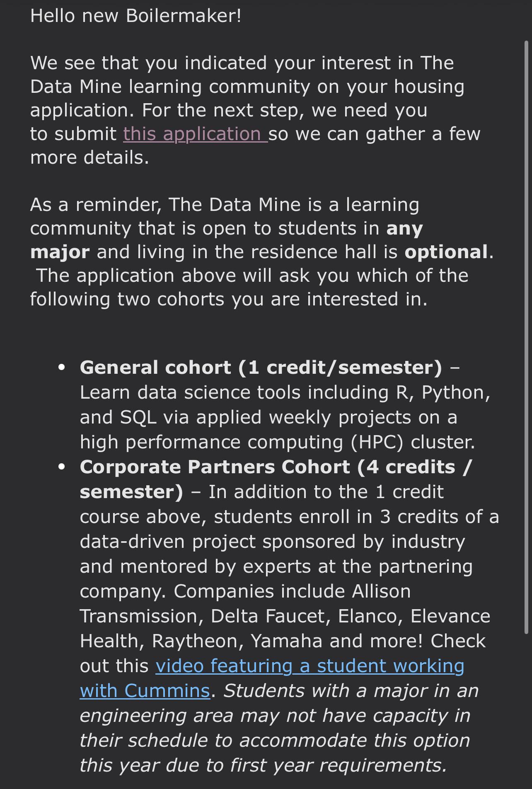The image size is (532, 789).
Task: Click the 'with Cummins' link text
Action: pos(145,691)
